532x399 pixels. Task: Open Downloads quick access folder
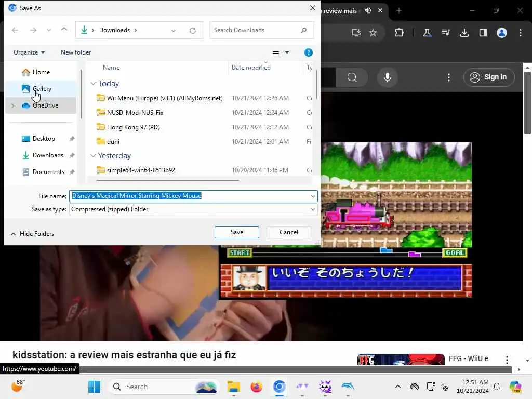48,155
